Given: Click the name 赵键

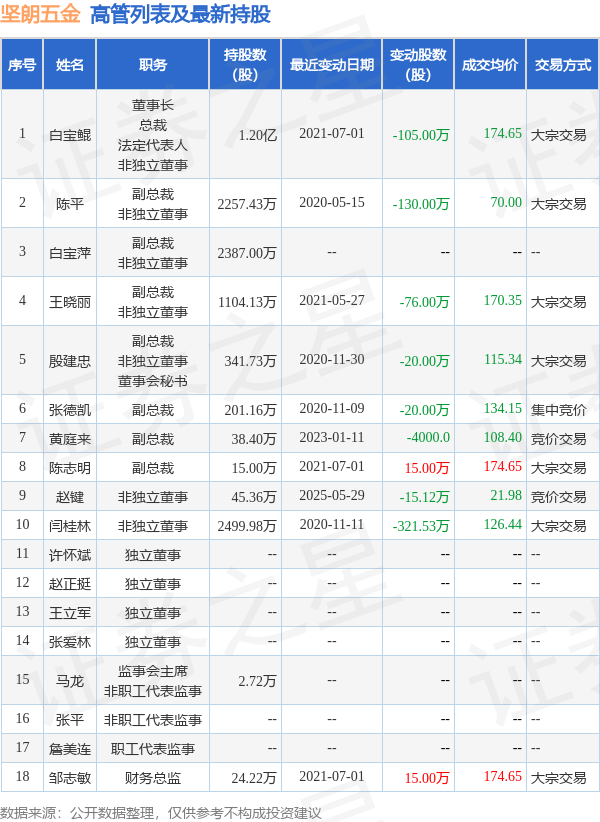Looking at the screenshot, I should pos(70,497).
